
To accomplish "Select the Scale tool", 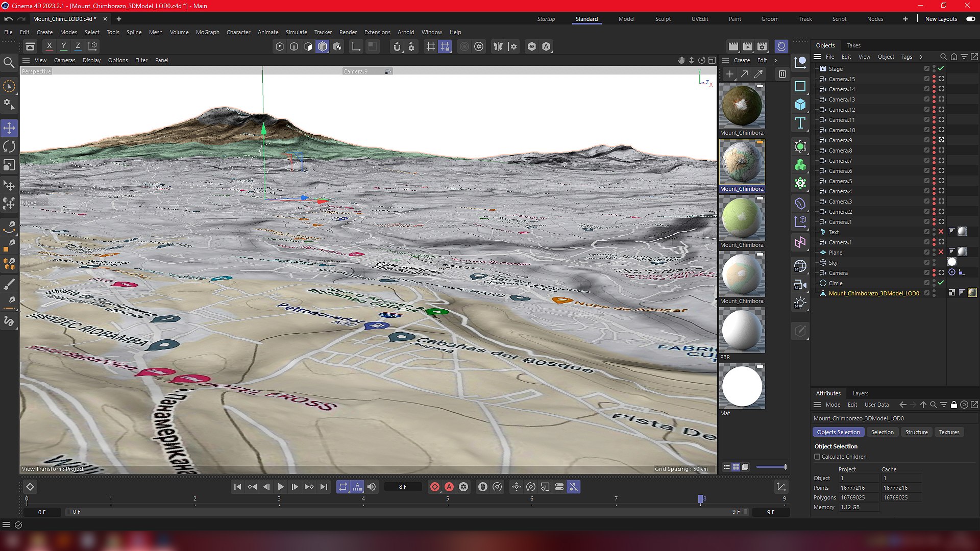I will click(x=9, y=165).
